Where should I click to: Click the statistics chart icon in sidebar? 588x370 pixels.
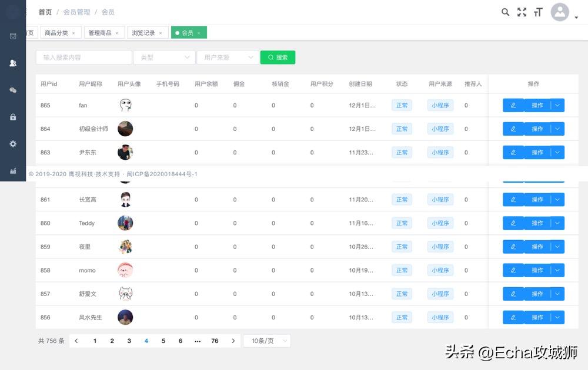pyautogui.click(x=13, y=171)
